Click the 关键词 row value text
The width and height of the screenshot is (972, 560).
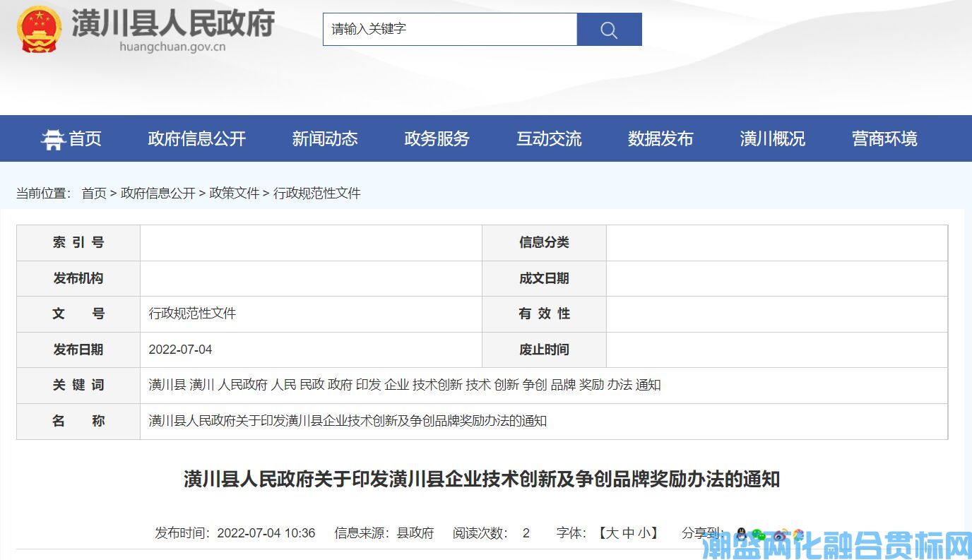click(x=405, y=385)
